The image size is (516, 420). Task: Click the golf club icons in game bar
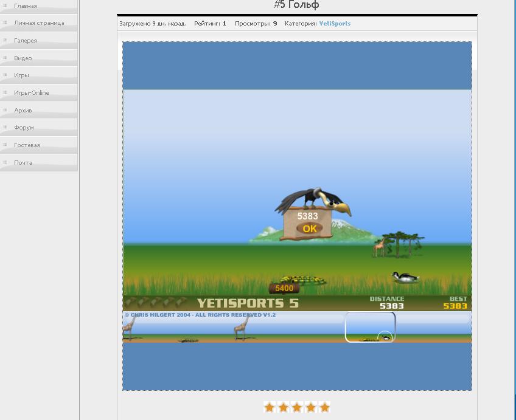pyautogui.click(x=156, y=301)
